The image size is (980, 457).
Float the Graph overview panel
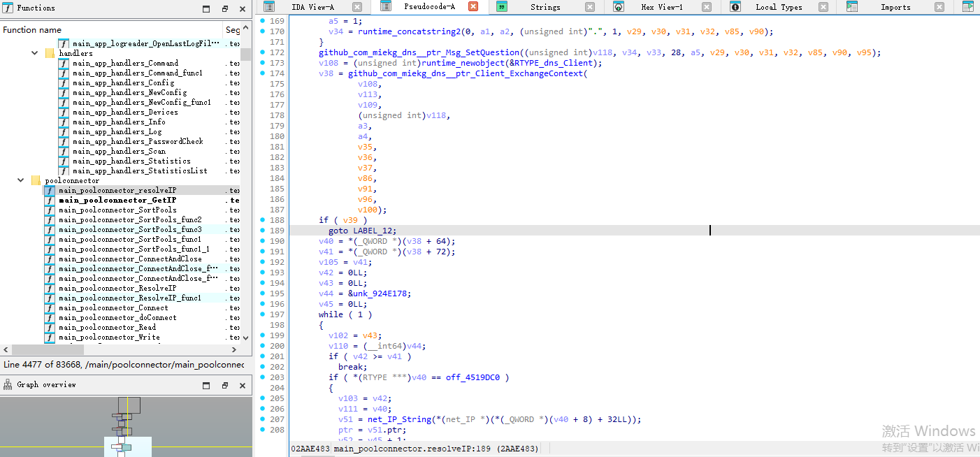pos(224,385)
